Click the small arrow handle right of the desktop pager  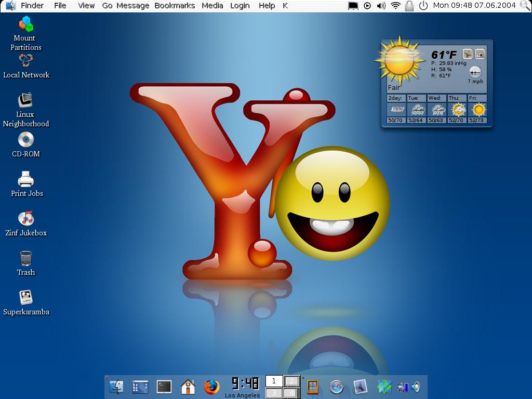click(x=303, y=377)
